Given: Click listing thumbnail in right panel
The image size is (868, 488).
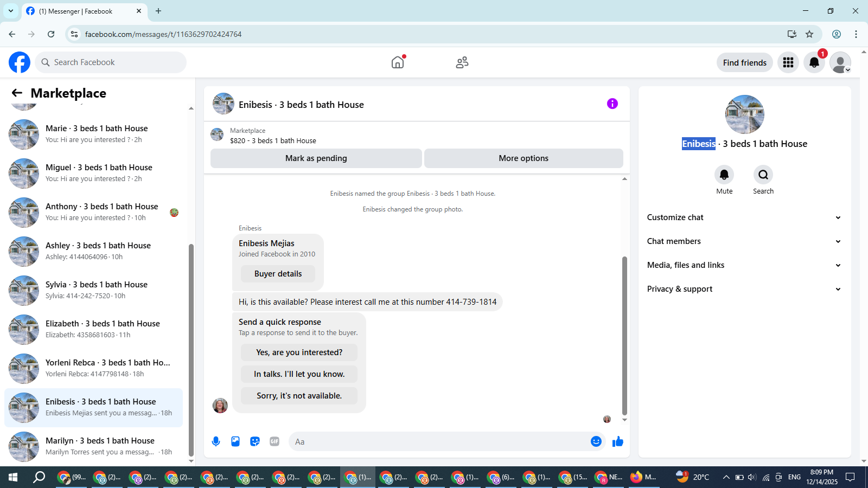Looking at the screenshot, I should pyautogui.click(x=744, y=114).
